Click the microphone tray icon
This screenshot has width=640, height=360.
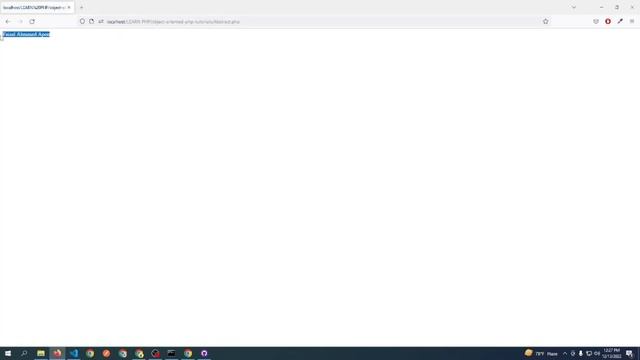[581, 353]
